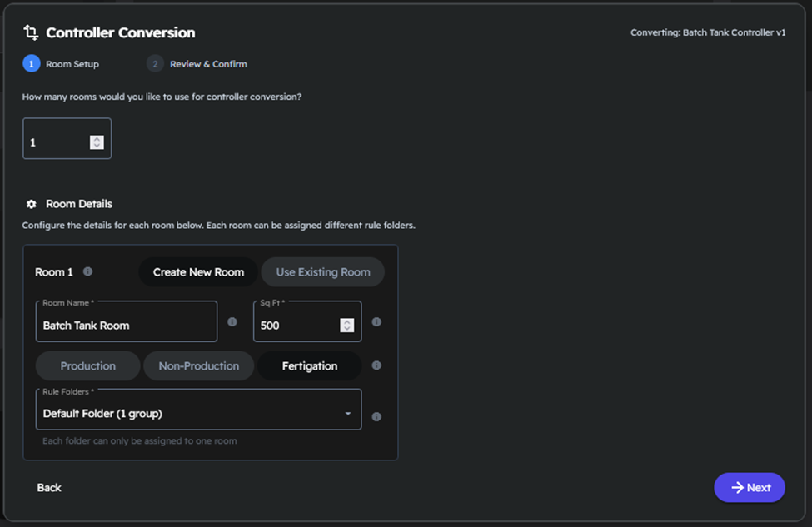
Task: Click info icon beside Room Name field
Action: pos(232,322)
